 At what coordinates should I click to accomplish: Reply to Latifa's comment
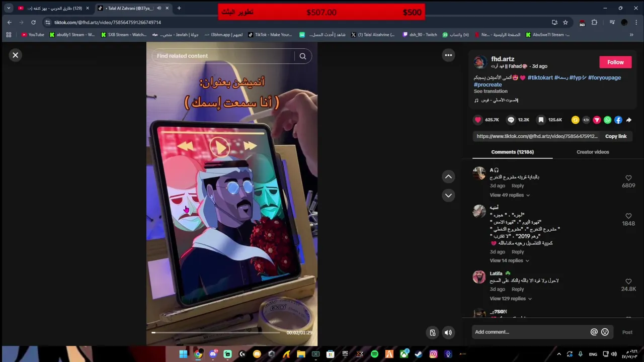pos(518,289)
